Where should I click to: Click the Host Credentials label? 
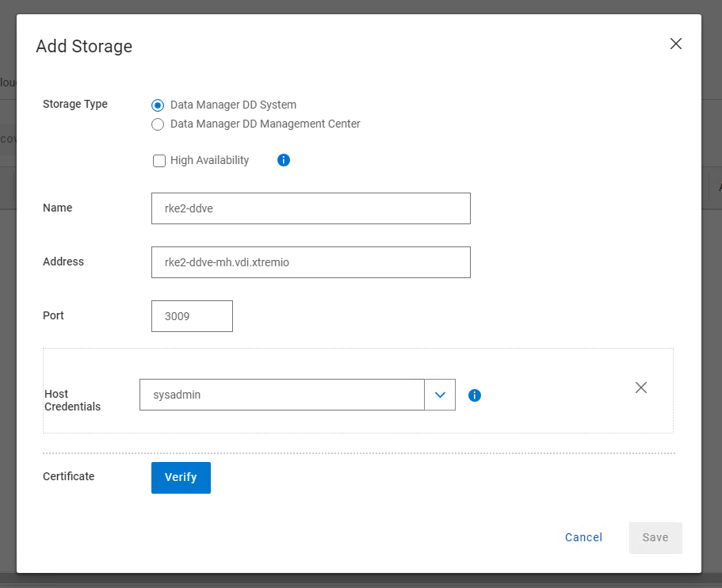pos(72,400)
